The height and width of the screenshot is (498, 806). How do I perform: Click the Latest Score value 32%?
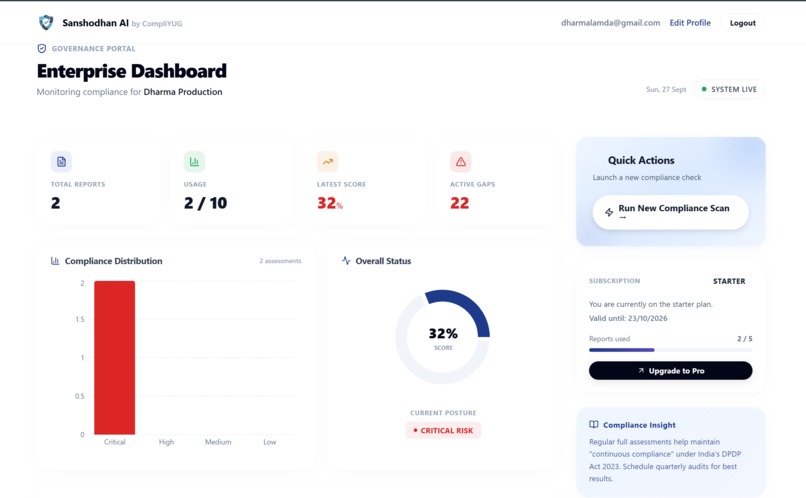330,204
